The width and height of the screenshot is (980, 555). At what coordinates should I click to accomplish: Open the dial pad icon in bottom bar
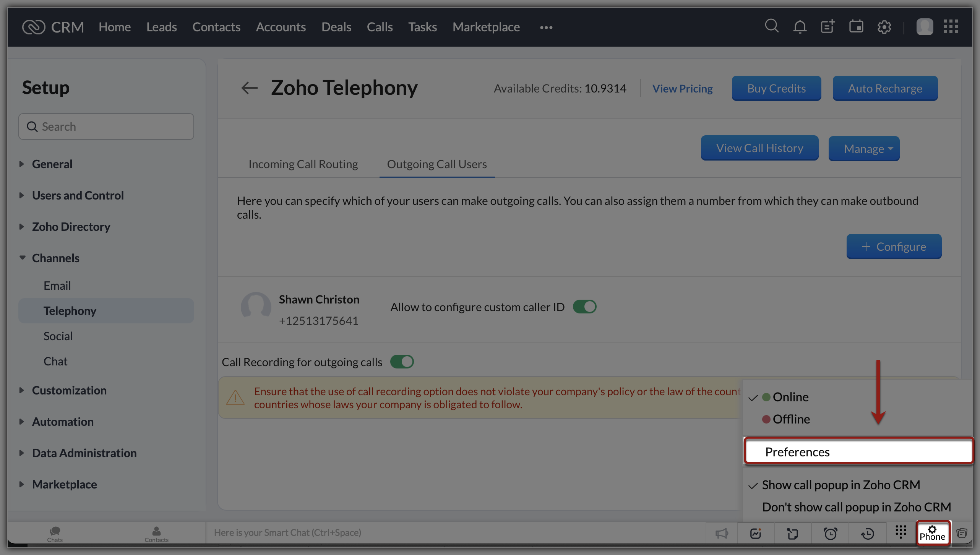pos(901,531)
